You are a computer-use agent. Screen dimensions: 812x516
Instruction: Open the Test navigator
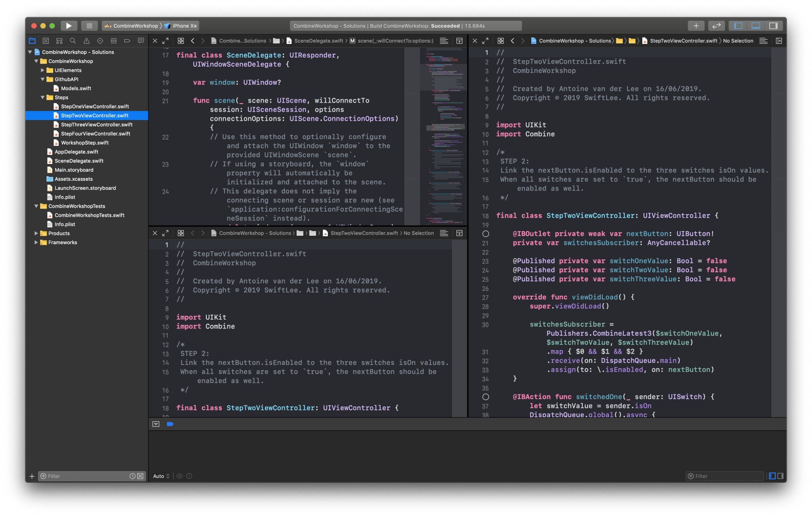100,40
